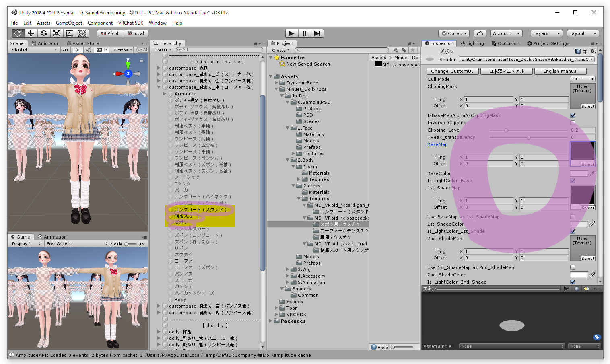The height and width of the screenshot is (364, 610).
Task: Open the Shaded draw mode dropdown
Action: coord(34,50)
